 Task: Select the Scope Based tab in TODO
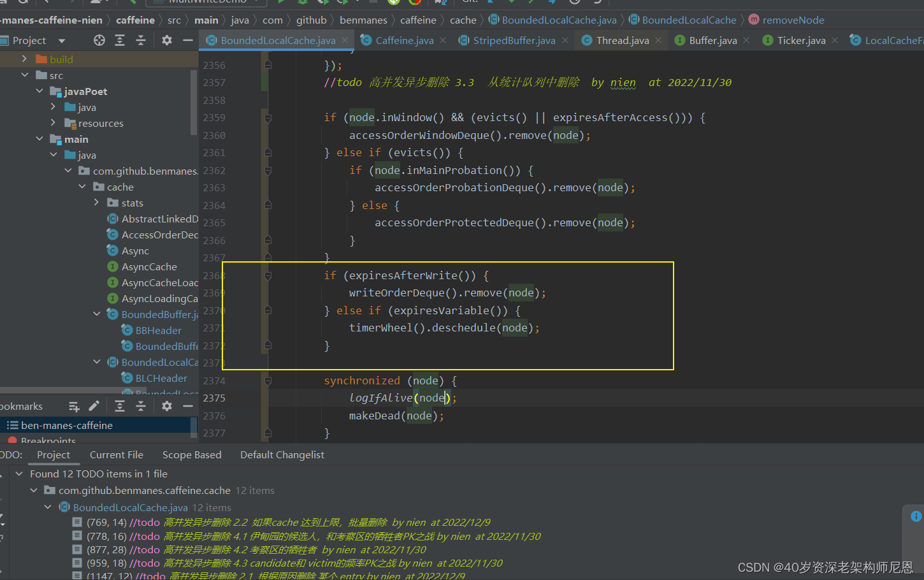192,454
